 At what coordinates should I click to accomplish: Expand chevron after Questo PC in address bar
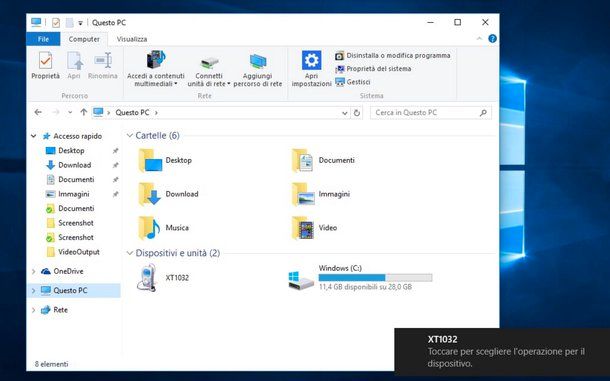pyautogui.click(x=156, y=113)
